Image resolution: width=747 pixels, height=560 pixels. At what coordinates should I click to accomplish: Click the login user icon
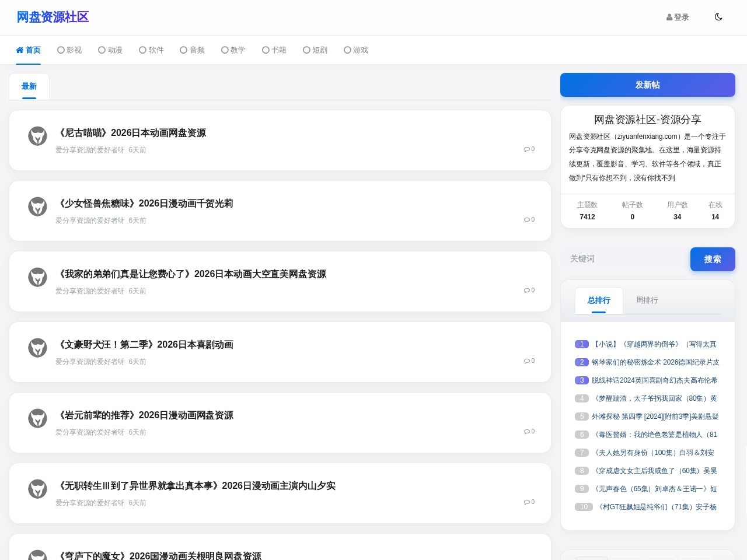click(669, 17)
